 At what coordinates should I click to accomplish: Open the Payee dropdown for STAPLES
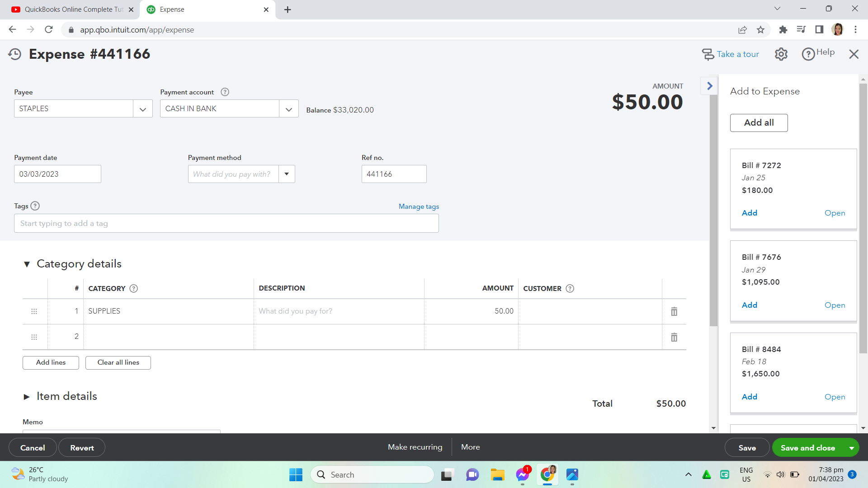pos(143,109)
